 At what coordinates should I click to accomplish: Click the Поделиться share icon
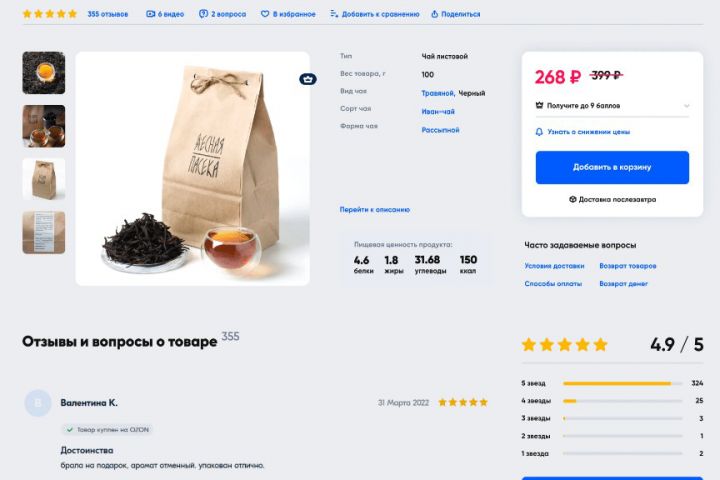coord(434,14)
